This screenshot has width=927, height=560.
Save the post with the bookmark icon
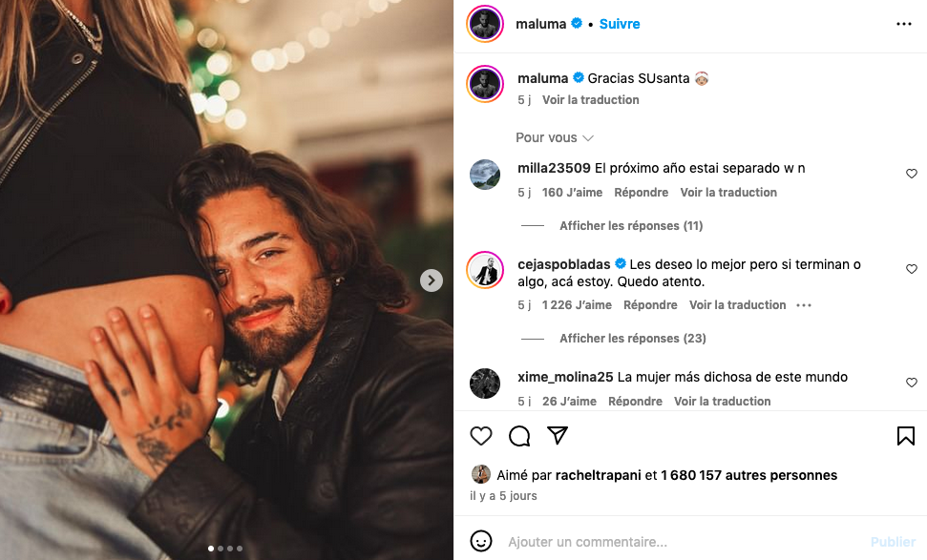pos(905,436)
